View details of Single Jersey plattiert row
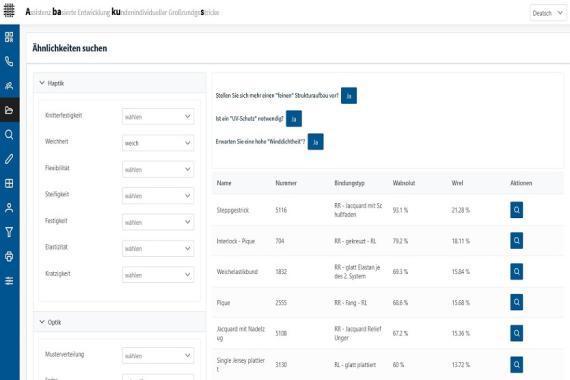 pos(517,365)
